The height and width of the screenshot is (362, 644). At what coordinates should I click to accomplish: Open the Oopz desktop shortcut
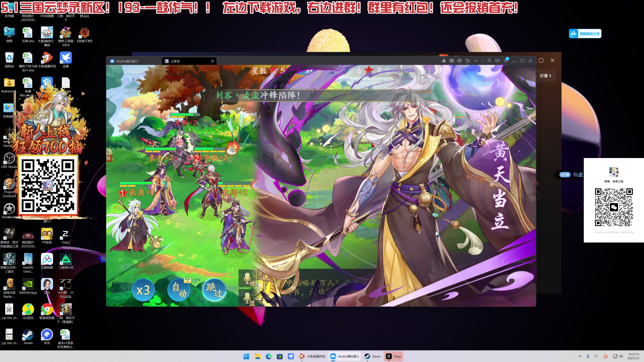[x=66, y=236]
